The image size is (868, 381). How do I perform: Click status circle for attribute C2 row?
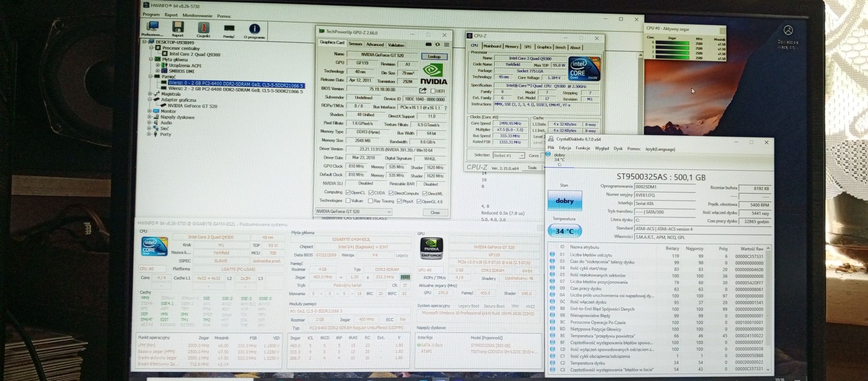552,363
